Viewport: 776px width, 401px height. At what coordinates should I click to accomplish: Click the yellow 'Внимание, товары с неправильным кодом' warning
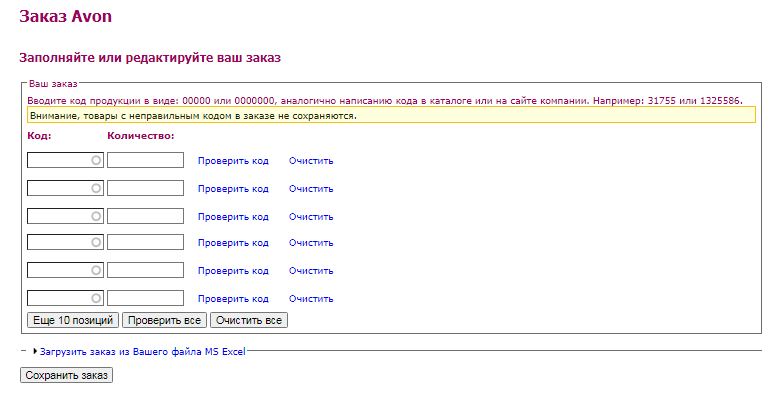pos(391,115)
